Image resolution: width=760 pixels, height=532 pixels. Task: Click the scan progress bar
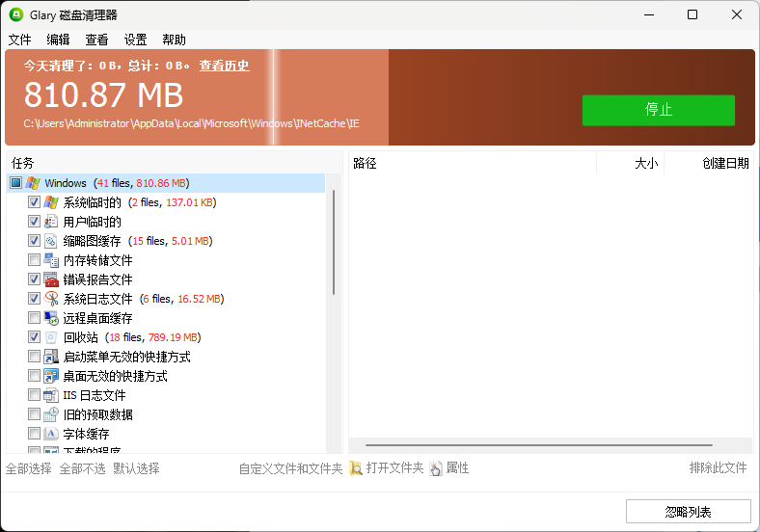coord(380,97)
